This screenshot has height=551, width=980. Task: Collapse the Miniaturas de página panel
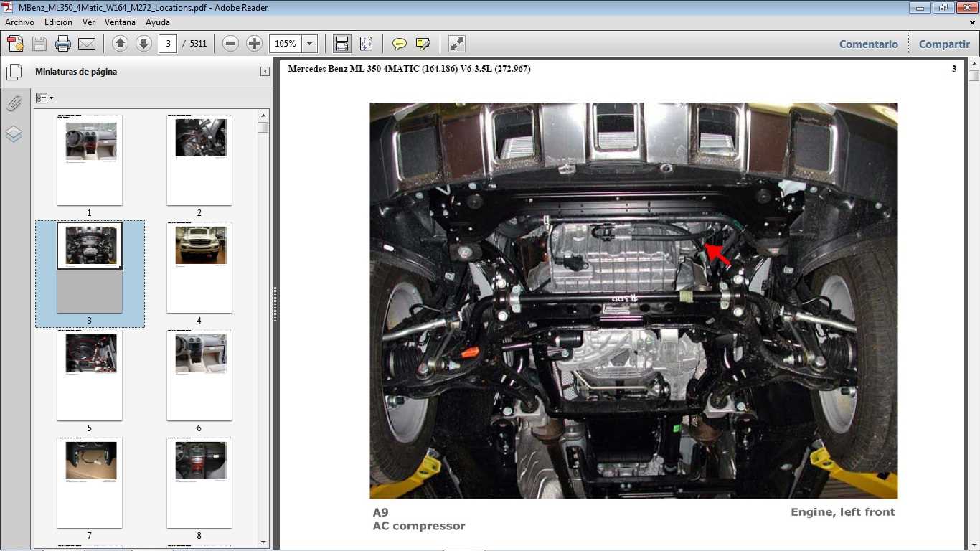(x=265, y=72)
